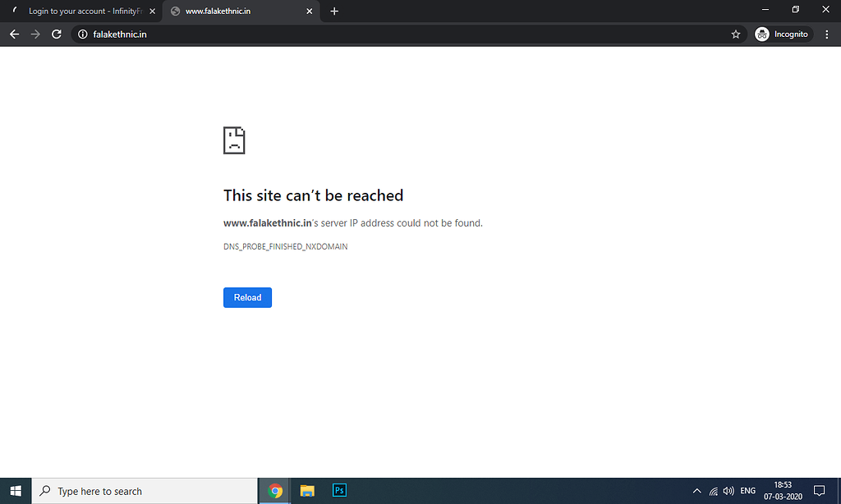The height and width of the screenshot is (504, 841).
Task: Click the browser back arrow
Action: click(14, 34)
